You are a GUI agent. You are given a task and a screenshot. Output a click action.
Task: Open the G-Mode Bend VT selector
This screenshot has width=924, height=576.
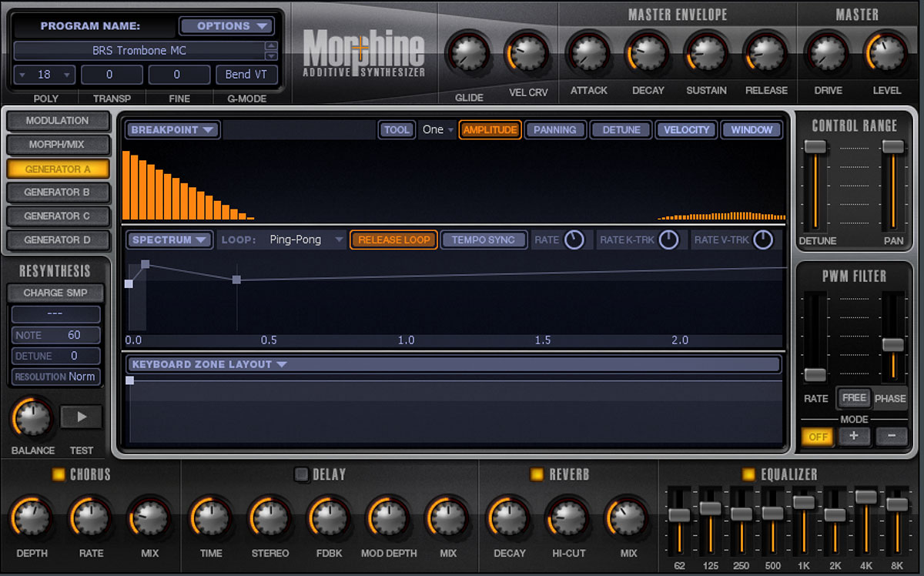coord(246,75)
